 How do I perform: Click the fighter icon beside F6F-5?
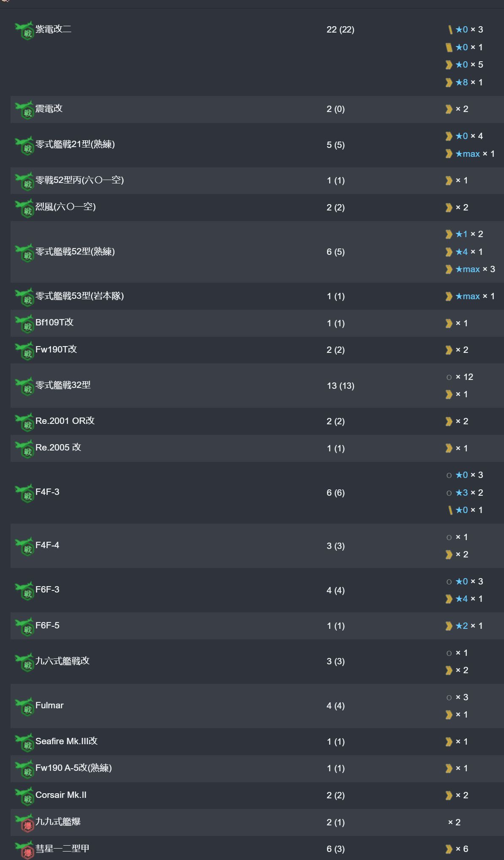pyautogui.click(x=25, y=627)
